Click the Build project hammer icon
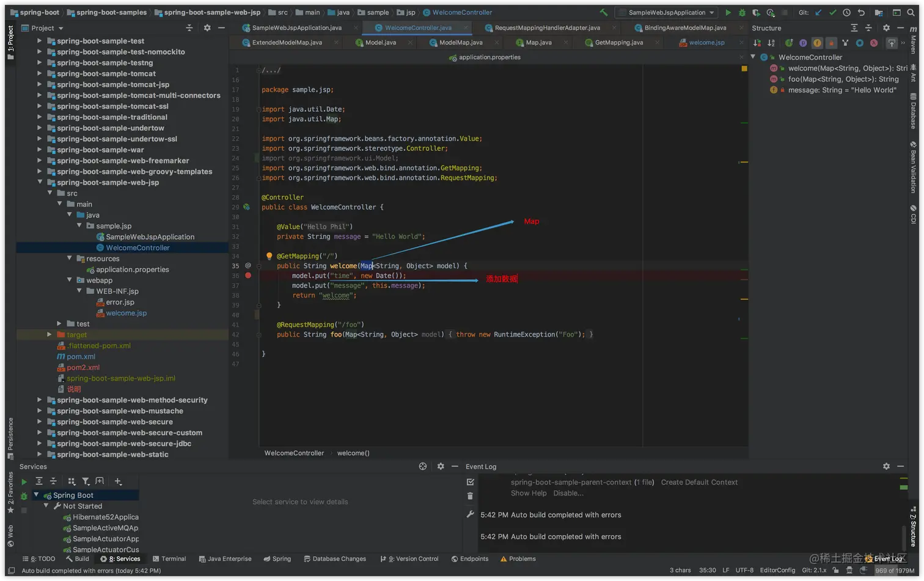The width and height of the screenshot is (924, 581). (x=604, y=12)
